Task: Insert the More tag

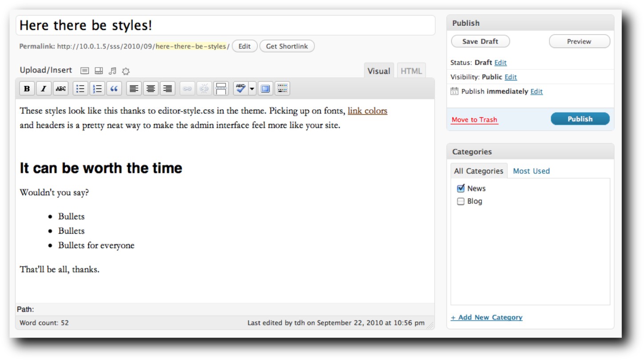Action: pos(221,88)
